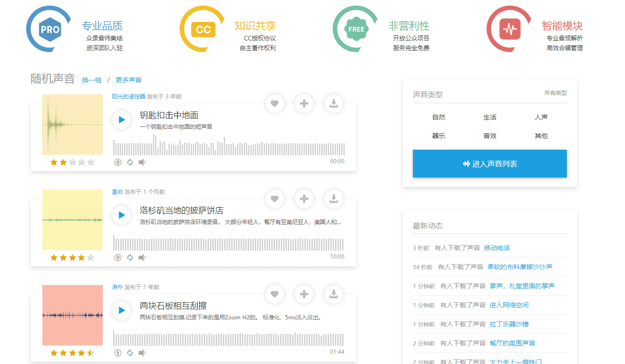Viewport: 625px width, 364px height.
Task: Open recent download 掌声，礼堂里面的掌声
Action: (522, 286)
